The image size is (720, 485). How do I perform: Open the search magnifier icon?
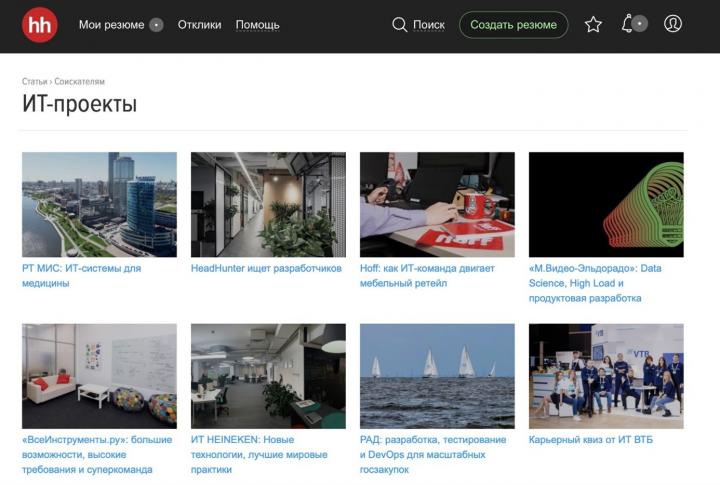pos(399,25)
